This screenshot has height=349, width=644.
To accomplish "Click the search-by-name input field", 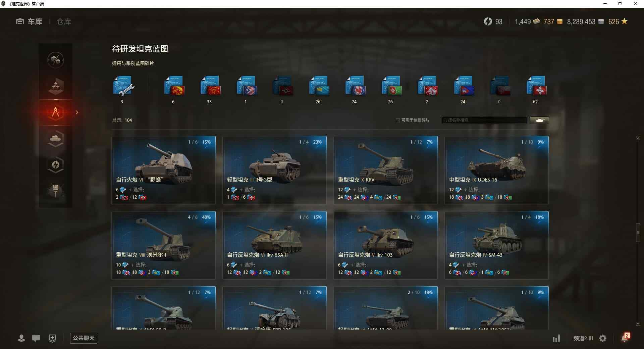I will point(484,120).
